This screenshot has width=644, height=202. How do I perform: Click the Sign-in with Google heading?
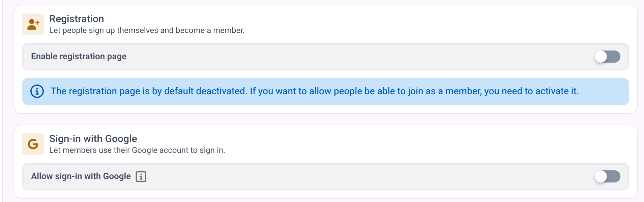(x=93, y=139)
